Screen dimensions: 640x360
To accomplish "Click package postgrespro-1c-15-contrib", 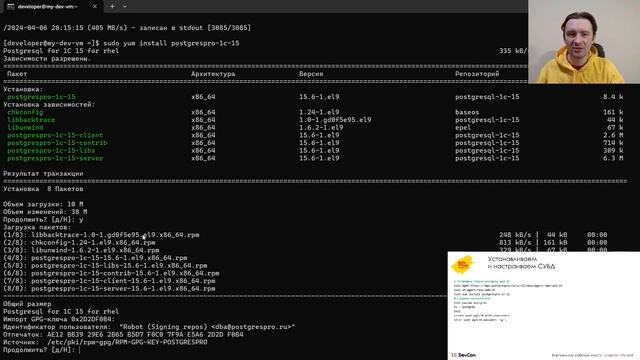I will [x=57, y=143].
